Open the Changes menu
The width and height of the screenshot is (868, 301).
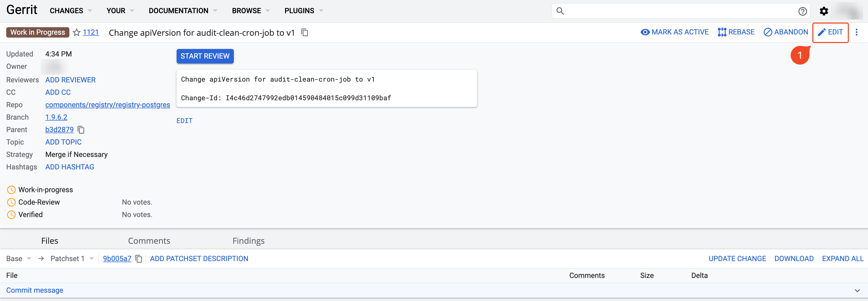(x=71, y=11)
